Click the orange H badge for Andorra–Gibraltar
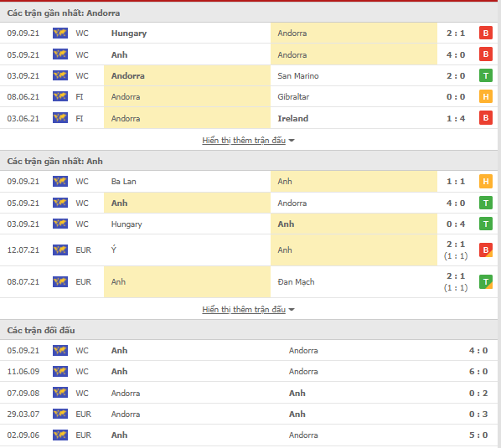Viewport: 501px width, 448px height. pyautogui.click(x=485, y=96)
